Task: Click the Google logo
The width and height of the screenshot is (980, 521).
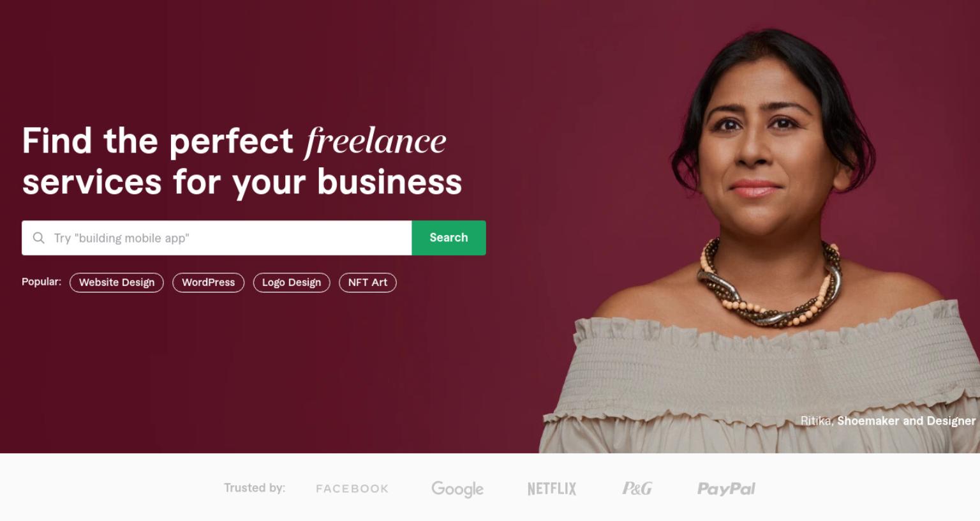Action: [457, 489]
